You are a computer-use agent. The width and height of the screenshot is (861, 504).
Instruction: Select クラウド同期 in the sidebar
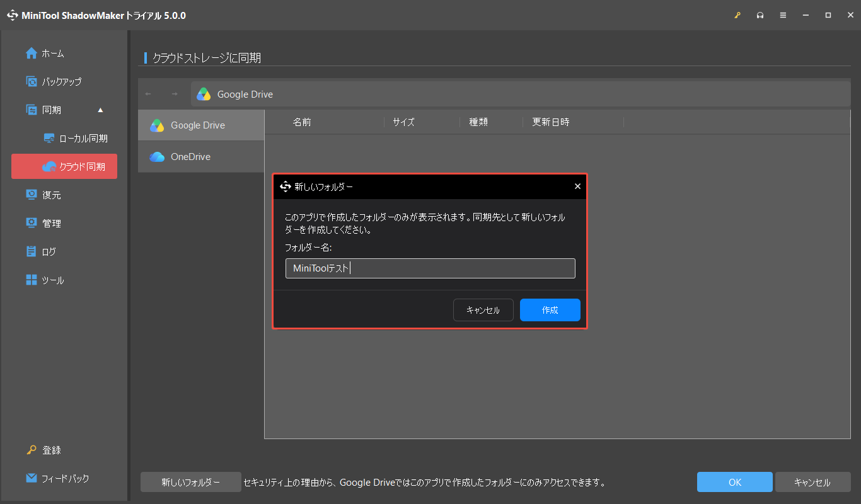click(64, 166)
